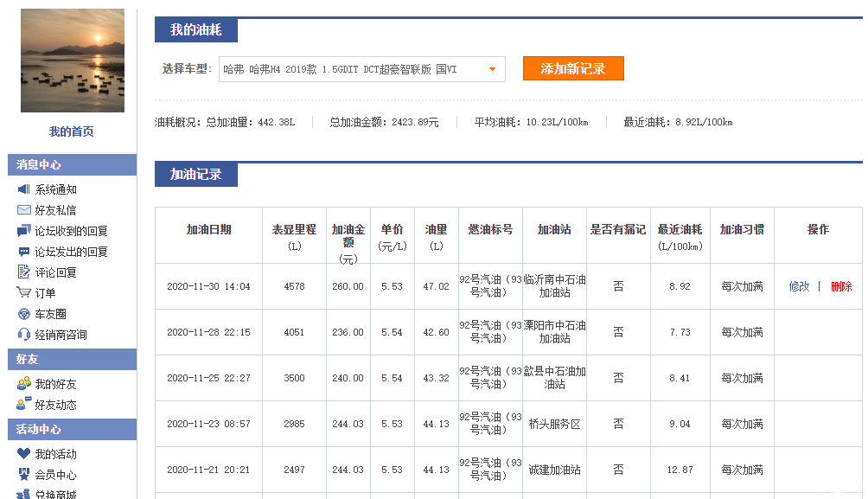The width and height of the screenshot is (868, 499).
Task: Click the forum sent replies bubble icon
Action: (x=23, y=252)
